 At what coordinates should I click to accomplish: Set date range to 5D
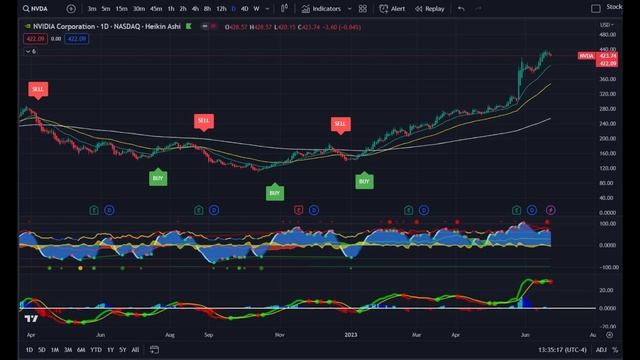click(x=42, y=350)
